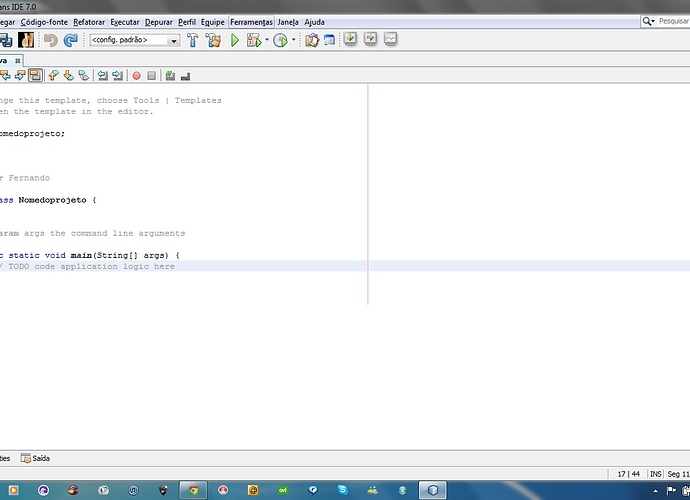Click the Debug project icon

254,40
